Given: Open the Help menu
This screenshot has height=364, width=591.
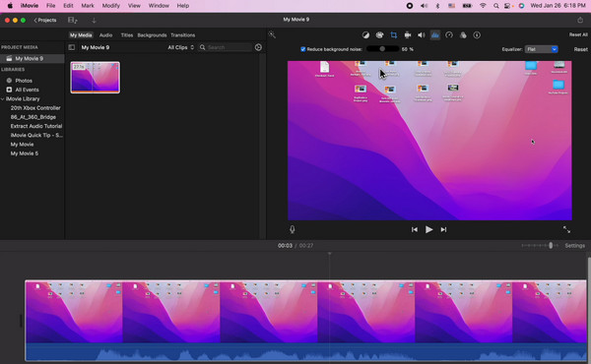Looking at the screenshot, I should (x=183, y=6).
